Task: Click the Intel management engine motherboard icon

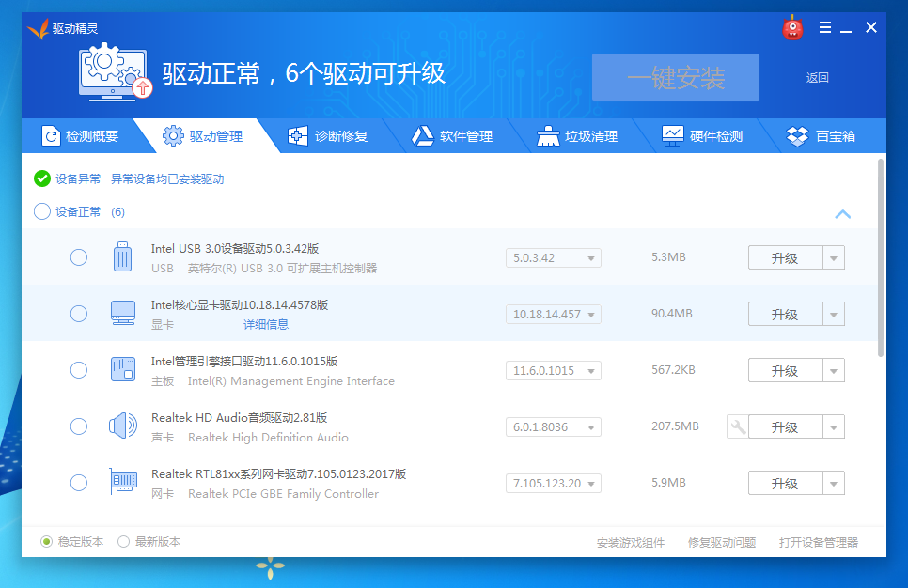Action: point(122,370)
